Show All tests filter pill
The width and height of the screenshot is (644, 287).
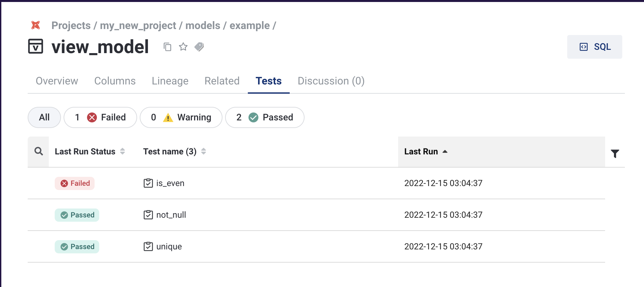point(44,117)
